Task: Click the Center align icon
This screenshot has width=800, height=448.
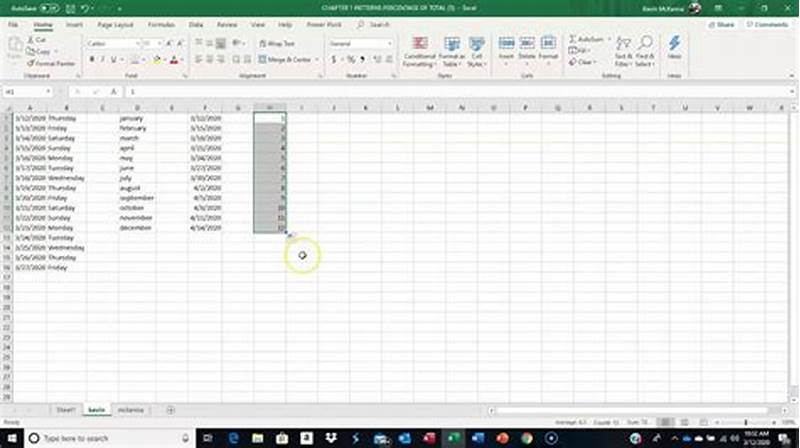Action: point(210,60)
